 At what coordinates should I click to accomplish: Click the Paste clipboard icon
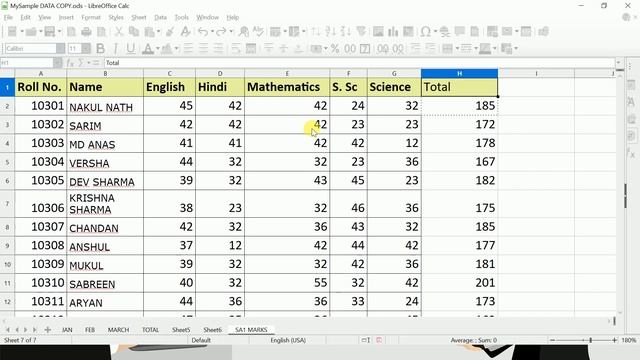pos(149,31)
